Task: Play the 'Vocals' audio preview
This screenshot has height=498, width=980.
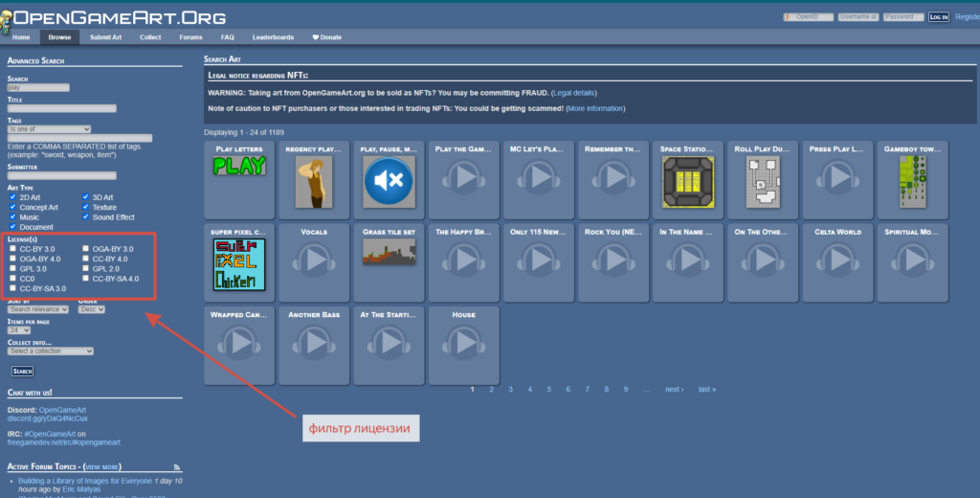Action: click(x=314, y=260)
